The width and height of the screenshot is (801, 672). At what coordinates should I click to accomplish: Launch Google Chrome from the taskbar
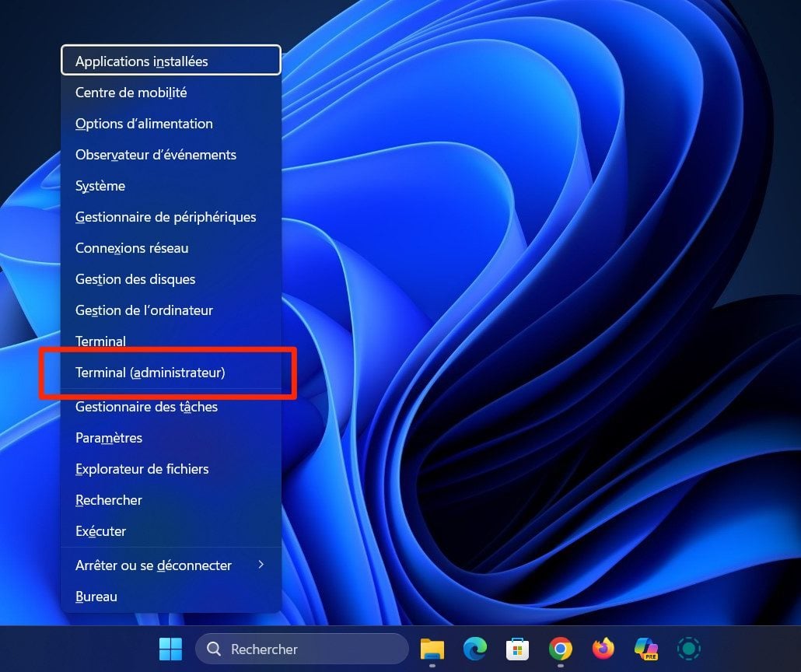pyautogui.click(x=561, y=649)
